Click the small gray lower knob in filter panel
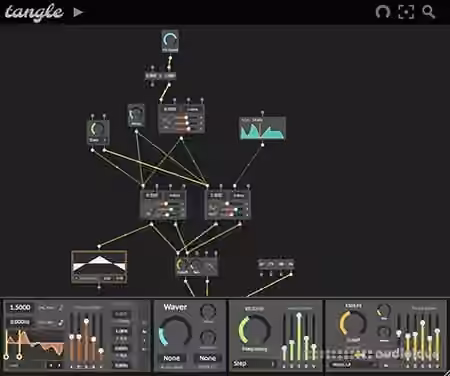The image size is (450, 376). point(384,332)
